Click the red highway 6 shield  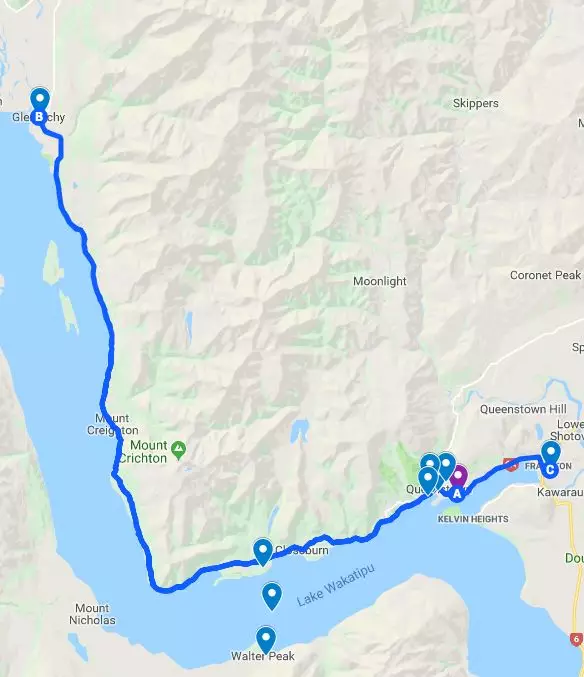click(x=576, y=639)
